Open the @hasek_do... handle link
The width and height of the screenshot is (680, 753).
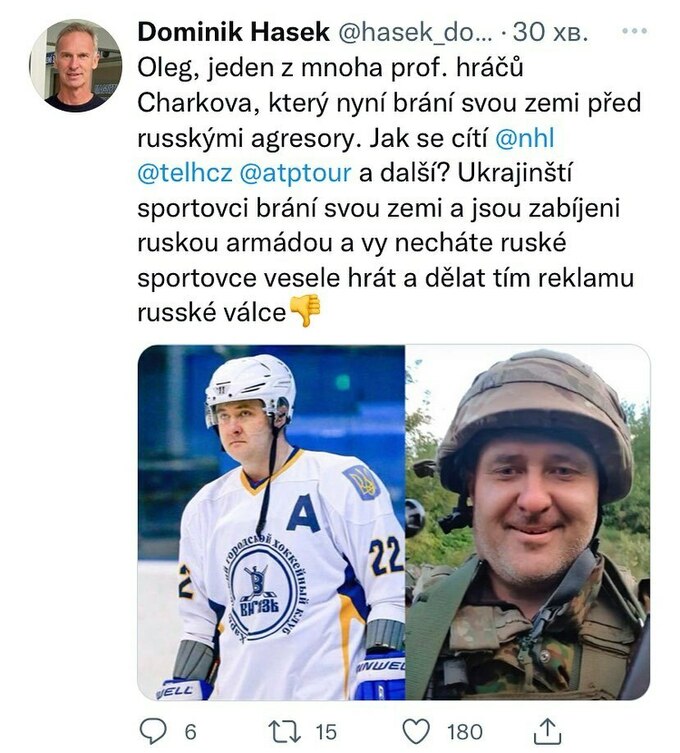[415, 32]
